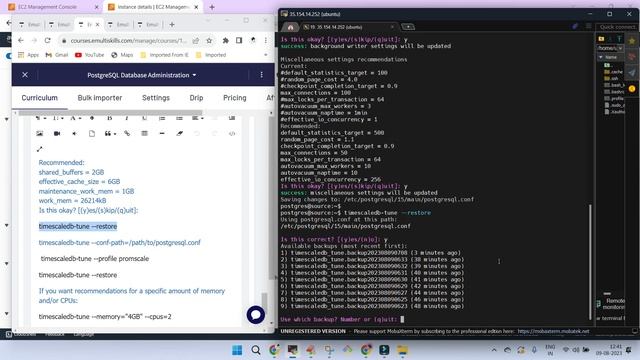Select the .cache folder in the SFTP panel

[613, 71]
